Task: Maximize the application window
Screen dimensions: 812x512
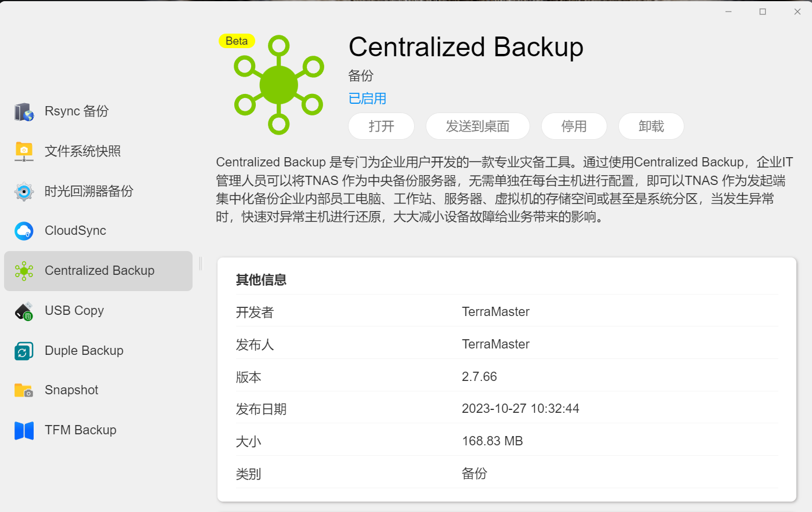Action: point(763,12)
